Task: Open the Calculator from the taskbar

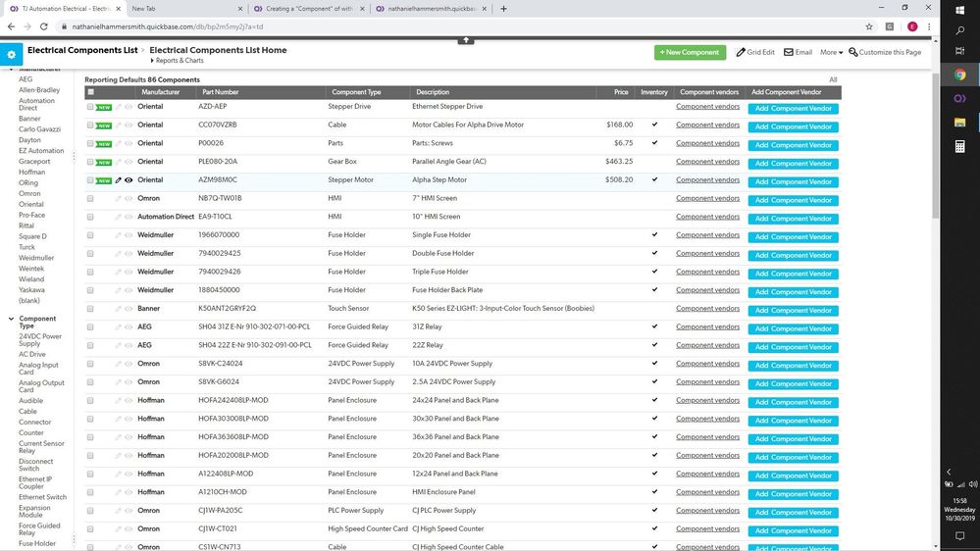Action: point(960,146)
